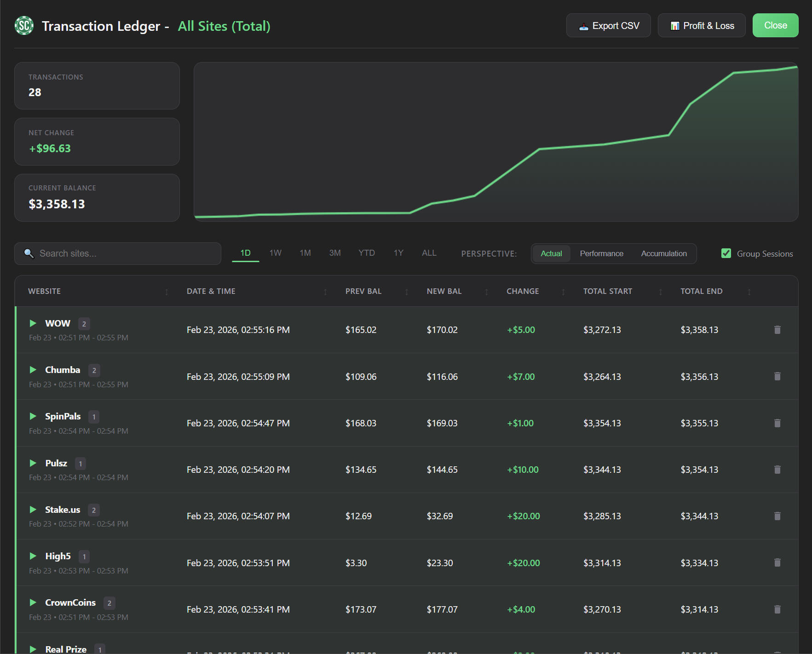Screen dimensions: 812x654
Task: Click the trash icon on Stake.us row
Action: tap(777, 516)
